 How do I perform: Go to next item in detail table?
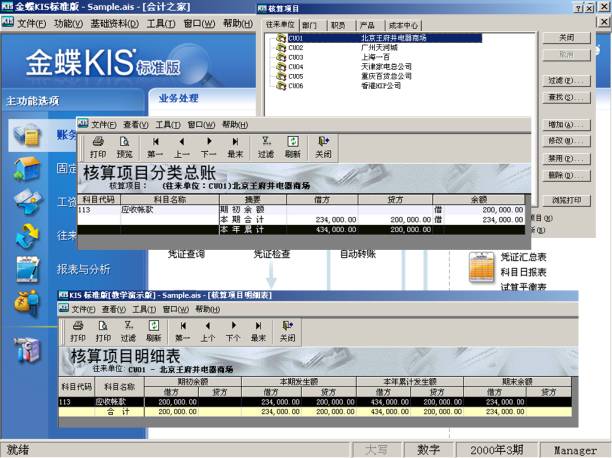click(x=233, y=331)
